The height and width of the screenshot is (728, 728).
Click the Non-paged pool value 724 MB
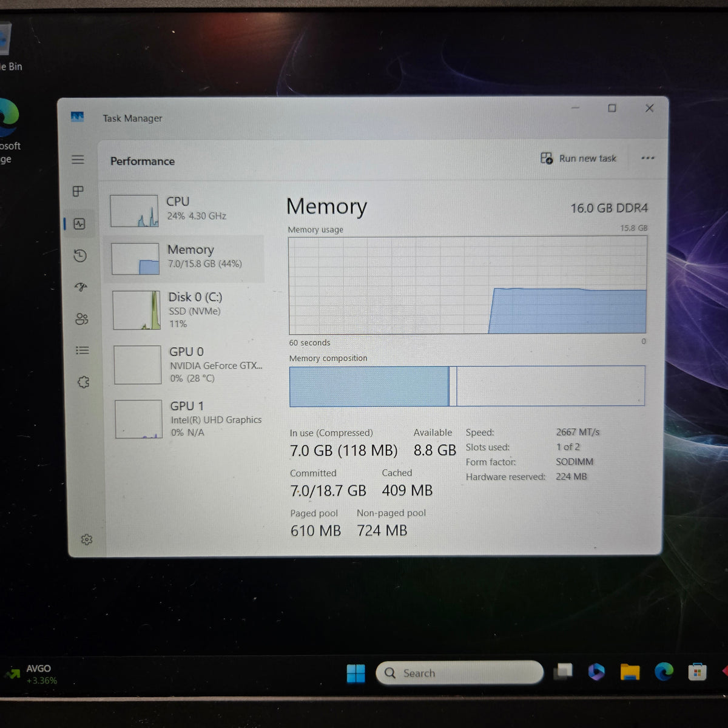coord(382,530)
